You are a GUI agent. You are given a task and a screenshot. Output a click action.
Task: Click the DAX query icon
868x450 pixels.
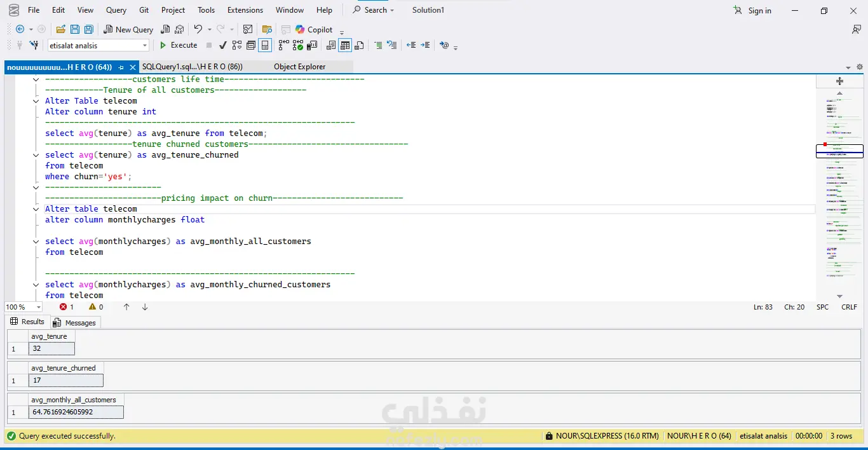179,29
